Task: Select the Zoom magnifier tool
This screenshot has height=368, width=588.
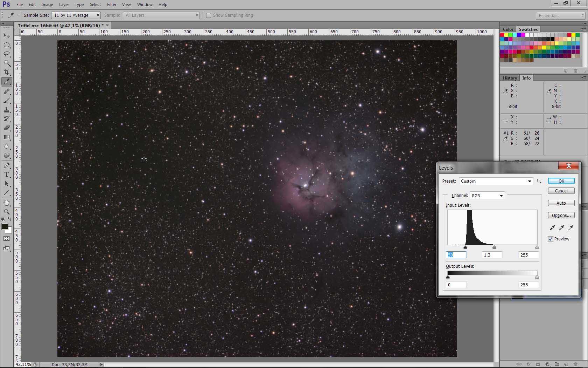Action: 7,212
